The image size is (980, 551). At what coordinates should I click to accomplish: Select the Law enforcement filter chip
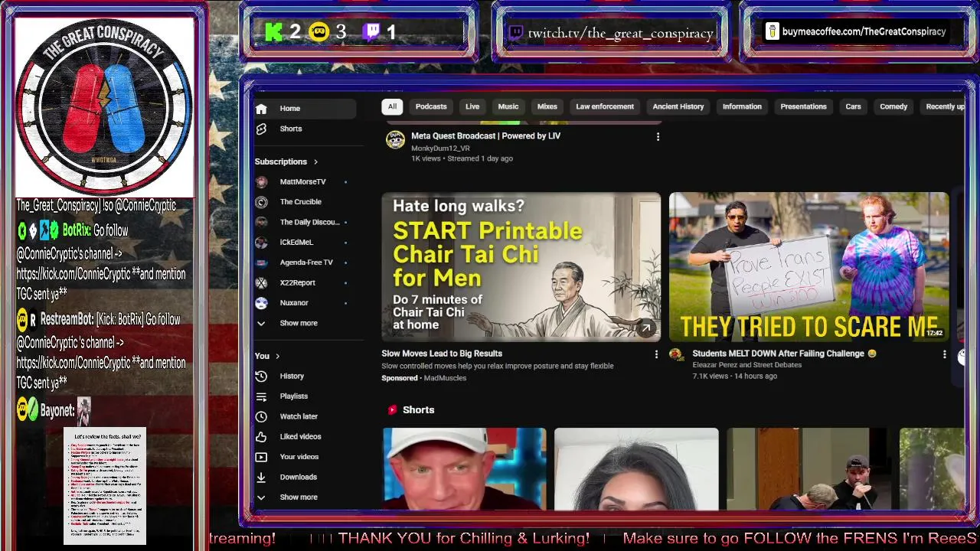coord(605,107)
